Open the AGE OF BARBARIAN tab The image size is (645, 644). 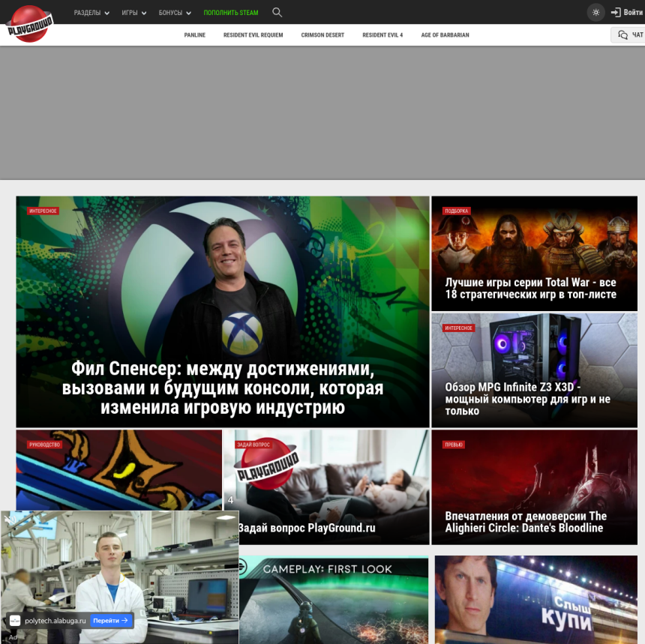click(x=445, y=35)
